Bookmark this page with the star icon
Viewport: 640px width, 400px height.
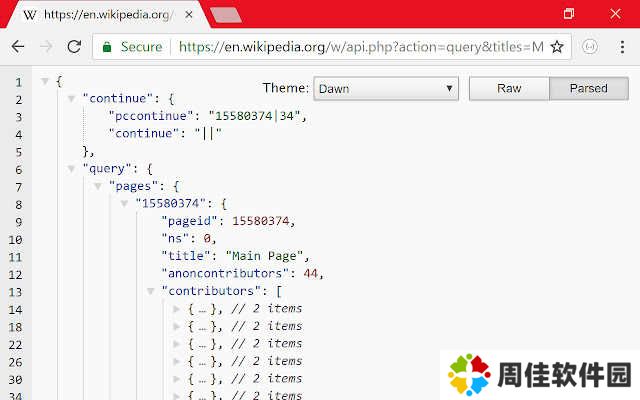coord(557,47)
